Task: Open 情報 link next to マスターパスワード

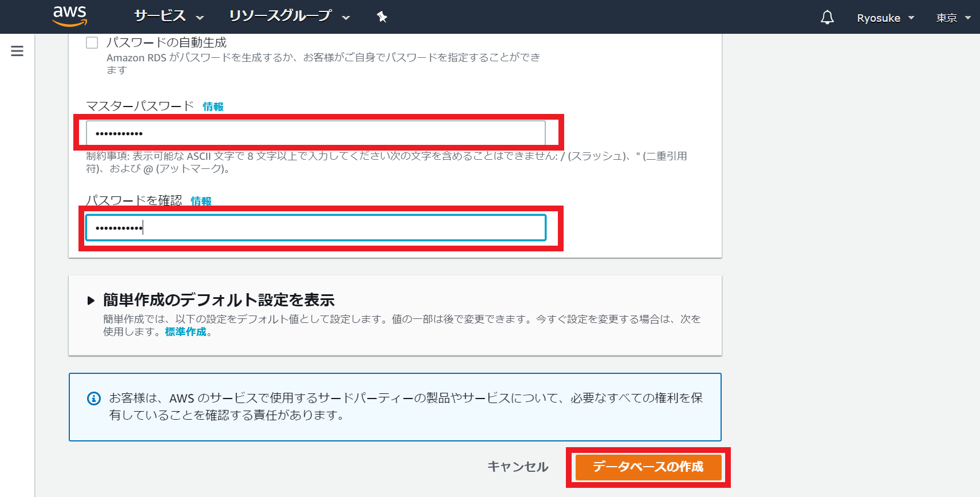Action: coord(213,107)
